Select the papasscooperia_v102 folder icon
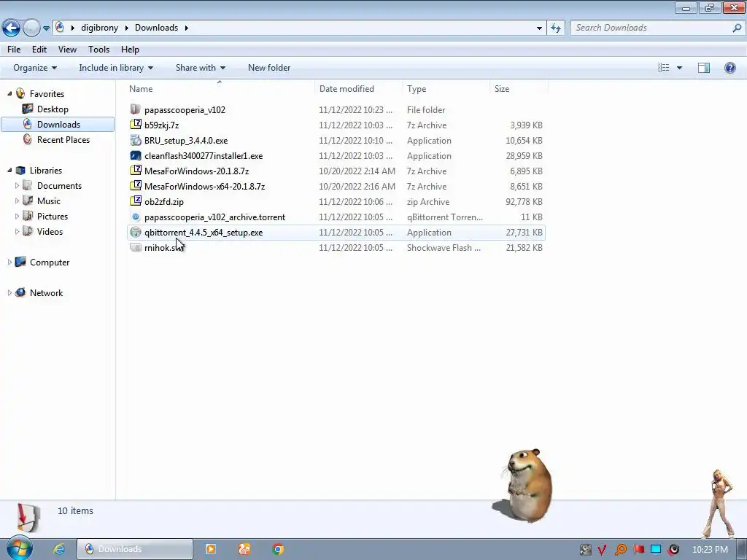 coord(136,109)
